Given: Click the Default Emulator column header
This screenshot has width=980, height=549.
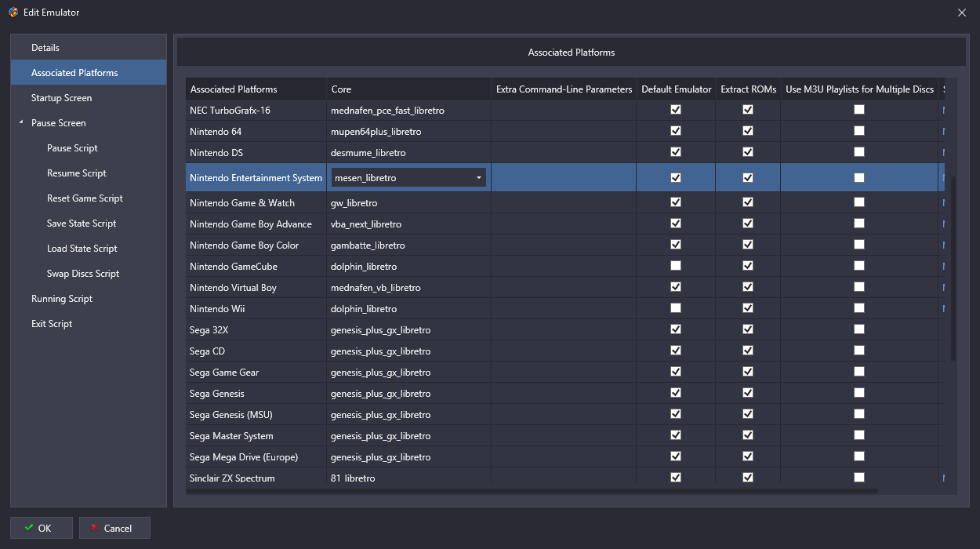Looking at the screenshot, I should pos(677,89).
